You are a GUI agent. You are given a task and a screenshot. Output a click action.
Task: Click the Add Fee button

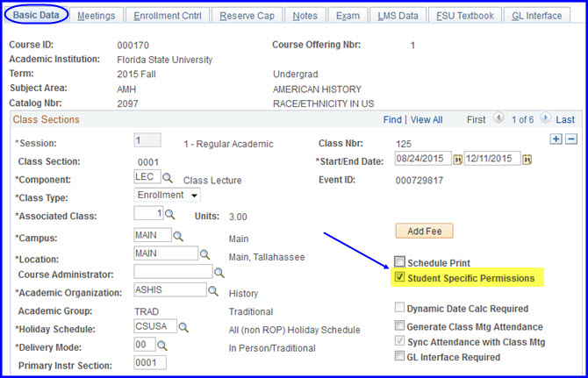(424, 231)
